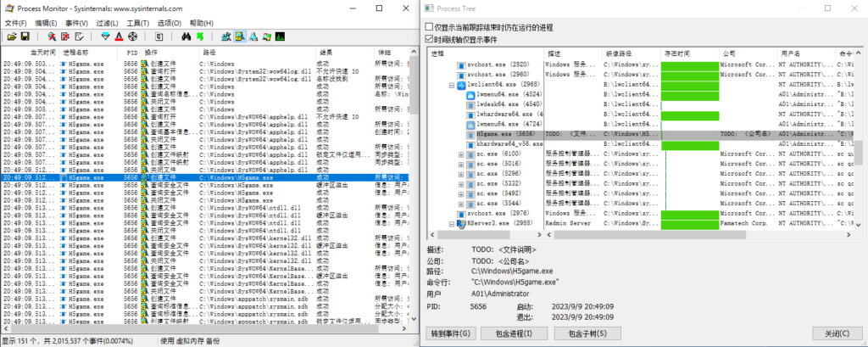Image resolution: width=868 pixels, height=347 pixels.
Task: Click the lwmenu64.exe (4724) cloud icon
Action: [x=470, y=124]
